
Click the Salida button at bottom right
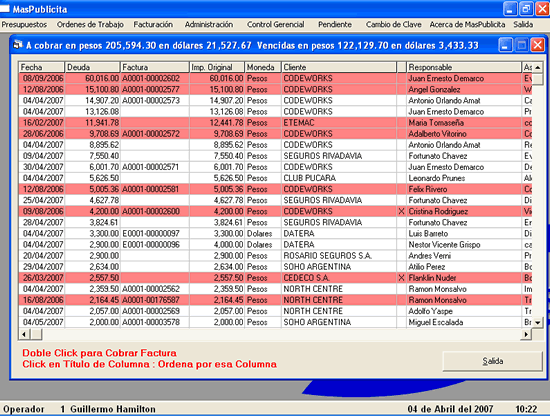pyautogui.click(x=492, y=361)
